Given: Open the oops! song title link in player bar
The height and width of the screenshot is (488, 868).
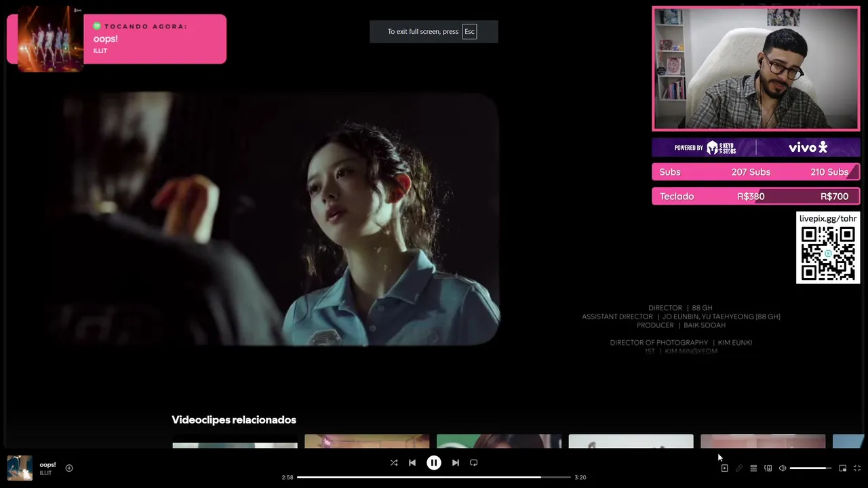Looking at the screenshot, I should 47,465.
